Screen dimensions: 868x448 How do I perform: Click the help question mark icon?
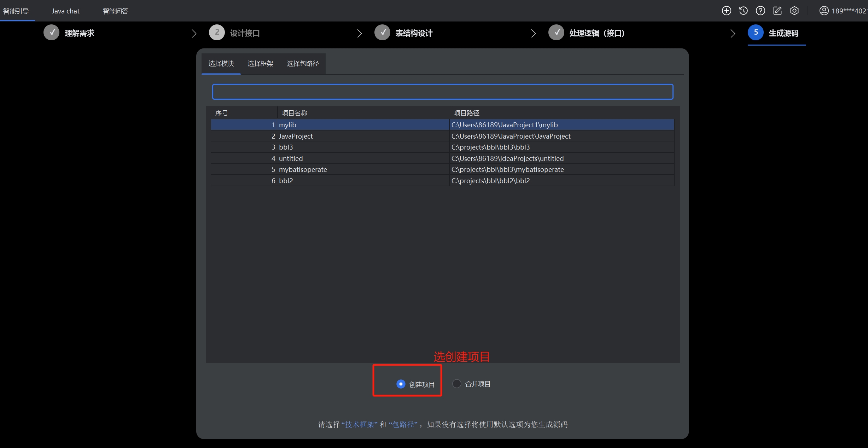(x=760, y=11)
